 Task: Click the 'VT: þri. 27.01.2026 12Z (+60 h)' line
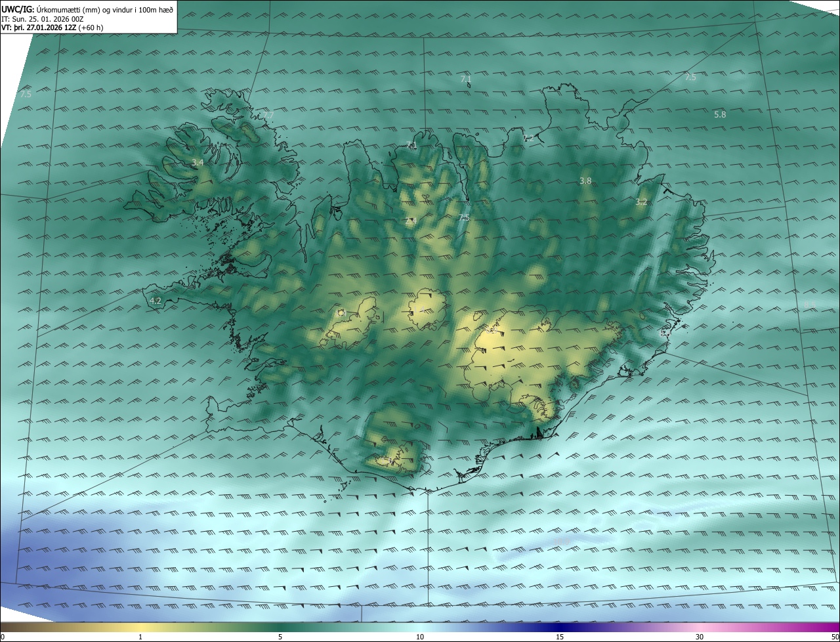point(52,28)
